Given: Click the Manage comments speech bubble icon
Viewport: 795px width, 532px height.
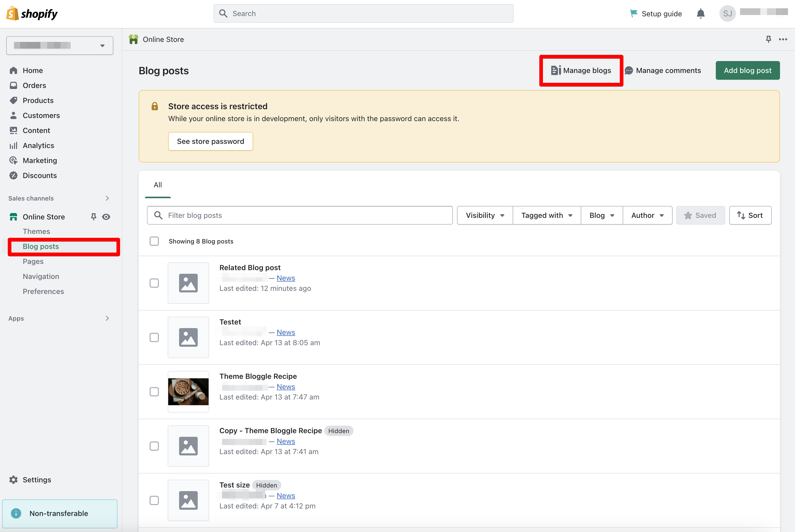Looking at the screenshot, I should (x=628, y=71).
